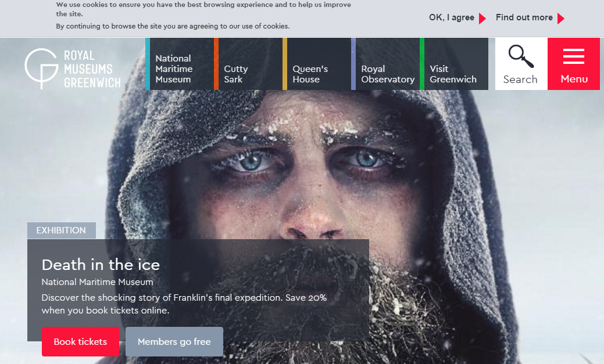
Task: Accept cookies with OK, I agree
Action: 451,17
